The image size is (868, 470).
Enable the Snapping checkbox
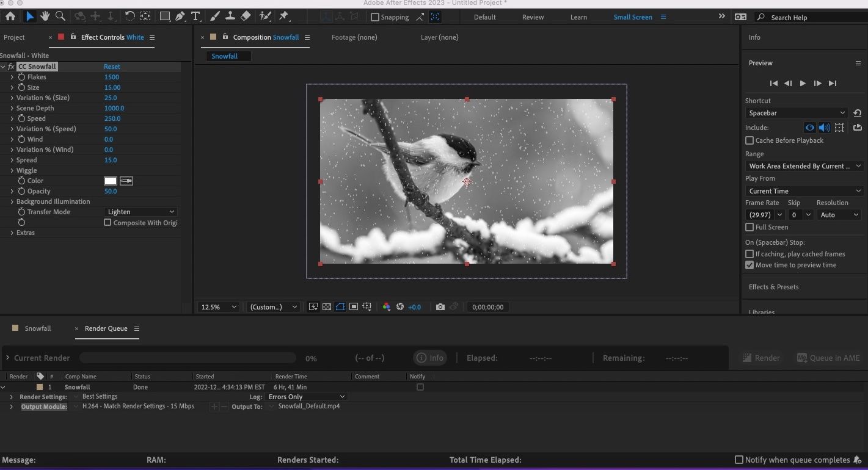(x=375, y=17)
